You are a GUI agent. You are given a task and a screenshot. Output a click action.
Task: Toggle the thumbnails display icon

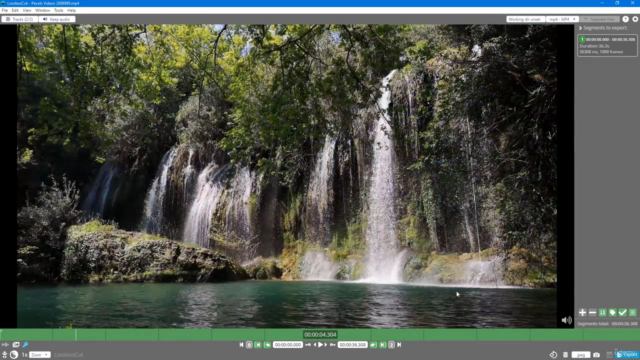(x=16, y=345)
